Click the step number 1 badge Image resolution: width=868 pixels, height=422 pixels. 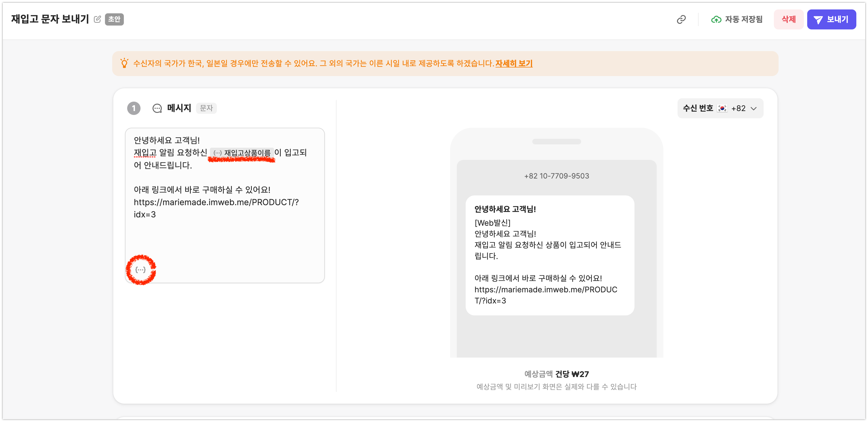click(x=134, y=109)
